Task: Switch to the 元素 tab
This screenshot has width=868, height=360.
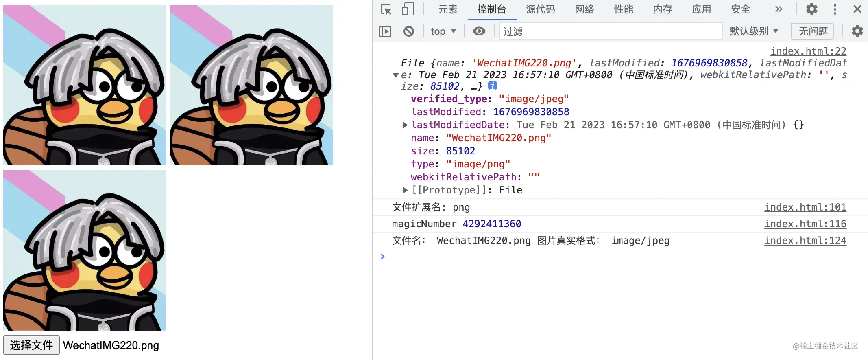Action: pos(447,9)
